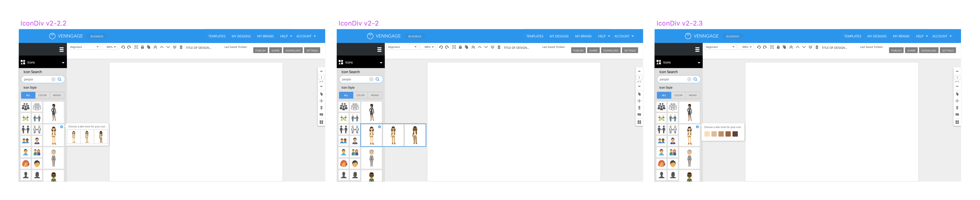Open the ACCOUNT menu in IconDiv v2-2.3
The image size is (980, 200).
tap(941, 36)
